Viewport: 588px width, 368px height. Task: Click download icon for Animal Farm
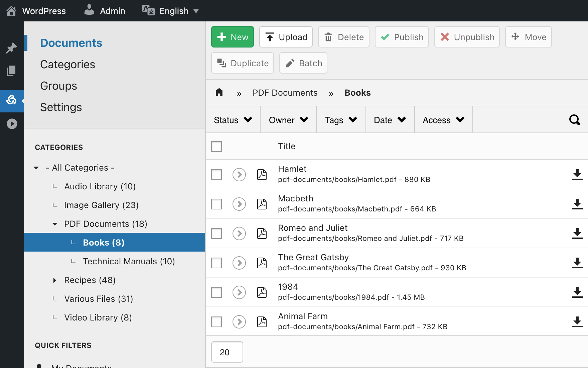click(577, 322)
